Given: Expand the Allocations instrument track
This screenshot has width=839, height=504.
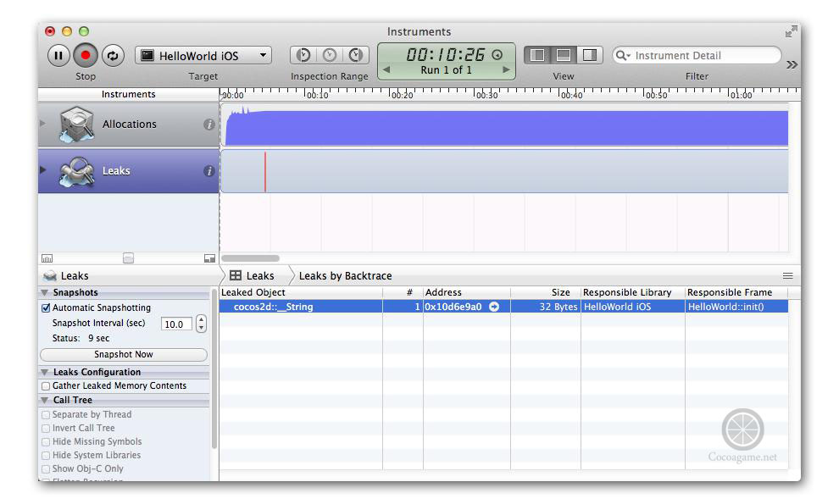Looking at the screenshot, I should [x=43, y=124].
